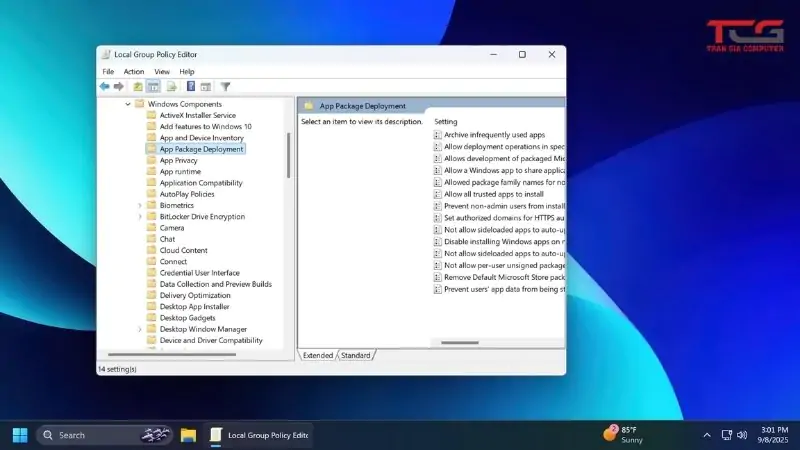Viewport: 800px width, 450px height.
Task: Switch to the Extended tab
Action: [317, 355]
